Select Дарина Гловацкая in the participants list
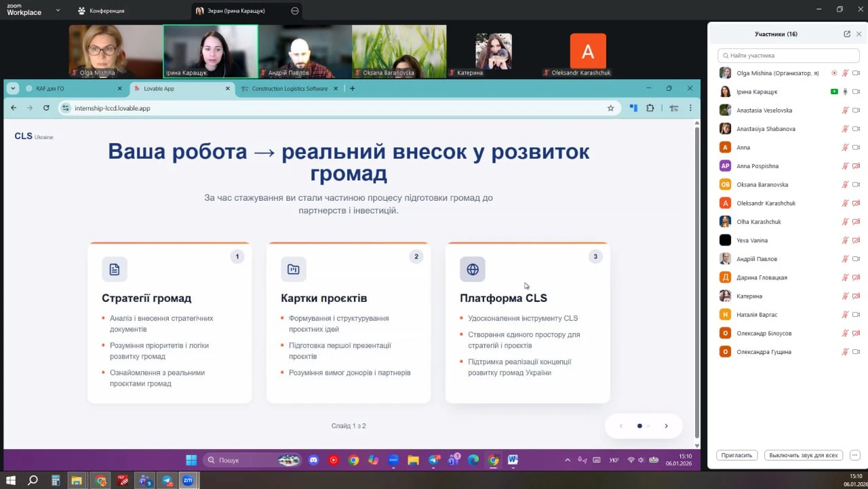 coord(788,277)
